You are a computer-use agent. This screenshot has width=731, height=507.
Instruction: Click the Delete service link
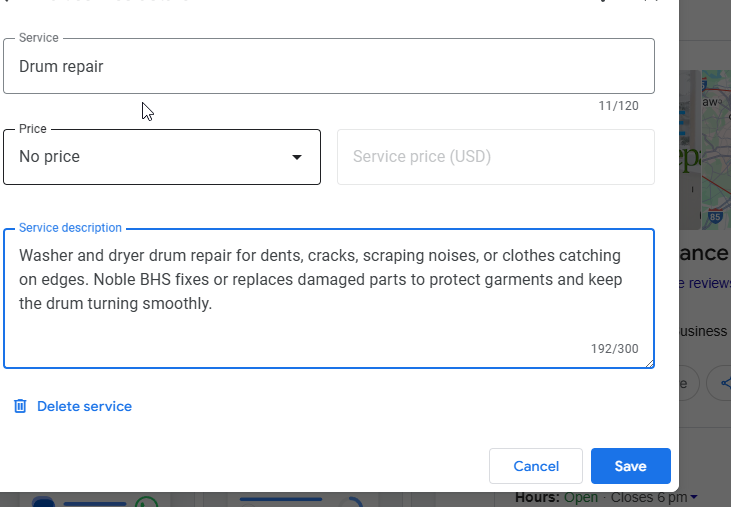point(84,406)
